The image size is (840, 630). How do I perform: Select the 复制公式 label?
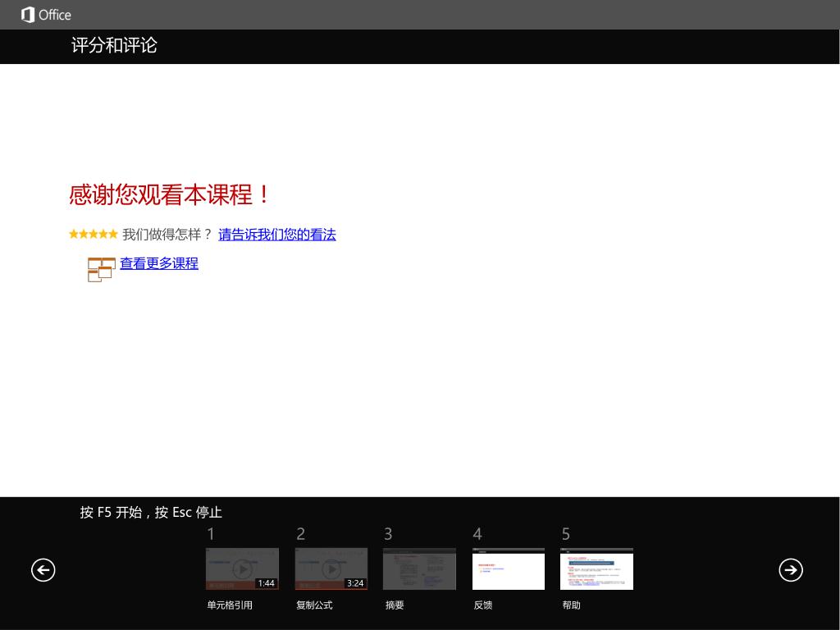click(x=314, y=605)
